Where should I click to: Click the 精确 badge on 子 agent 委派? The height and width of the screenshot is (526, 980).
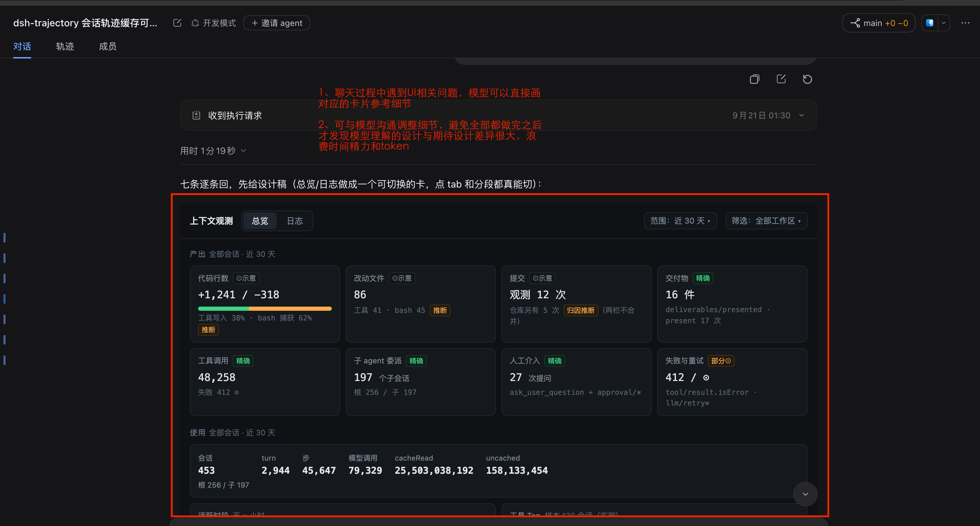pyautogui.click(x=416, y=361)
